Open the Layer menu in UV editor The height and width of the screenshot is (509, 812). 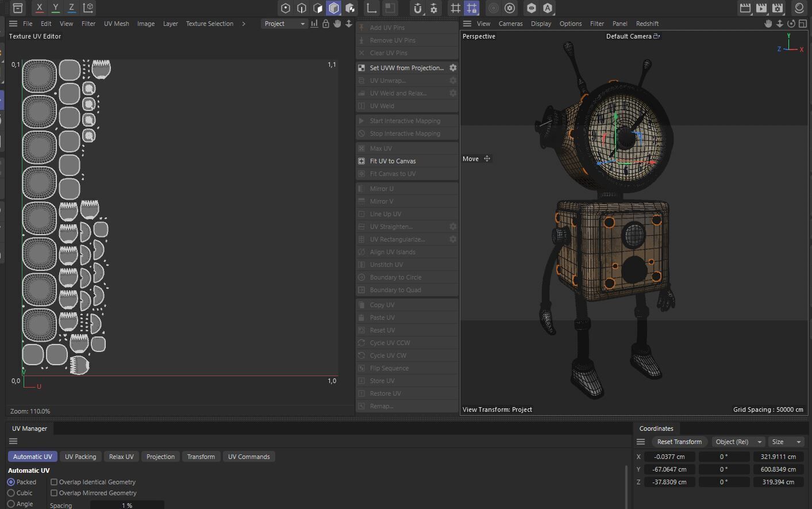[171, 24]
